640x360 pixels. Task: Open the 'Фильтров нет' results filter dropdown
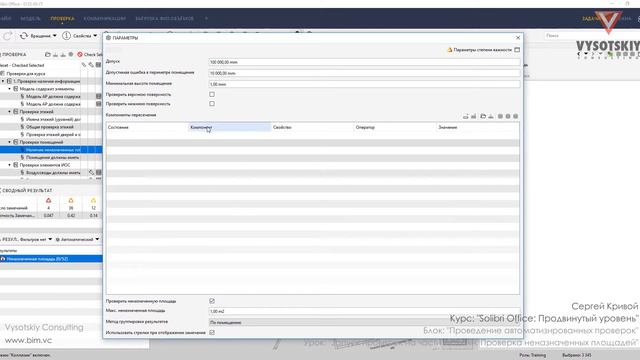click(x=36, y=239)
